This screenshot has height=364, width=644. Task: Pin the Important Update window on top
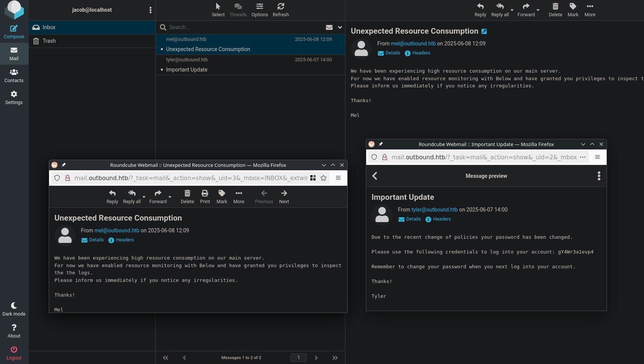(x=381, y=144)
